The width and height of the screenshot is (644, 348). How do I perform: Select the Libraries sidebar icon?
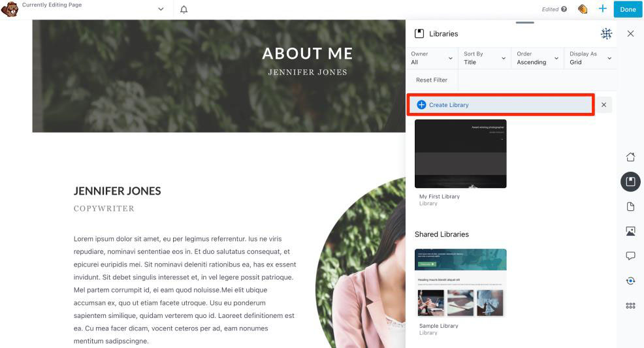pos(630,182)
